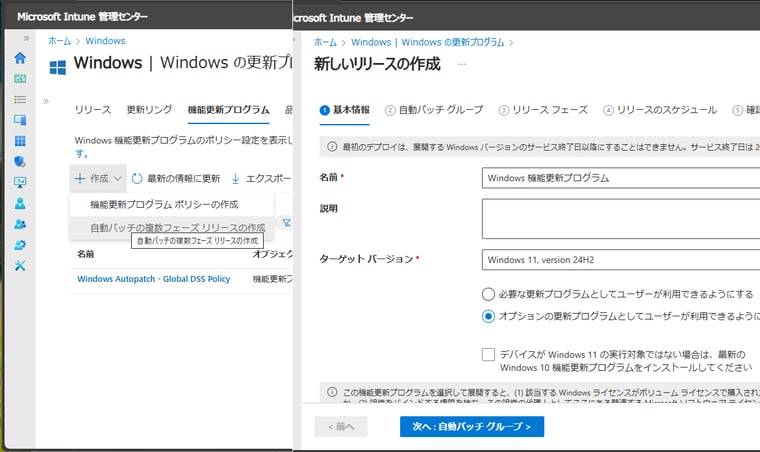Switch to 機能更新プログラム tab

click(x=228, y=110)
